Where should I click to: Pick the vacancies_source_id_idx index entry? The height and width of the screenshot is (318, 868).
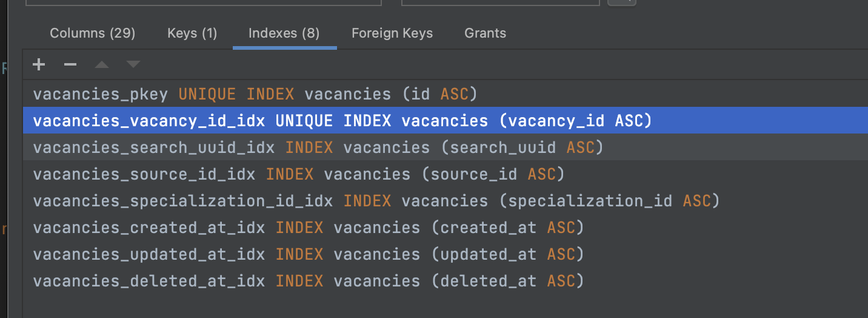pos(299,174)
